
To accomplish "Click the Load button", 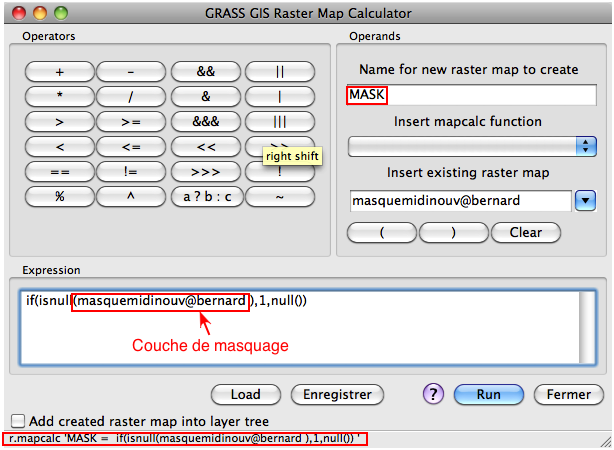I will (x=245, y=394).
